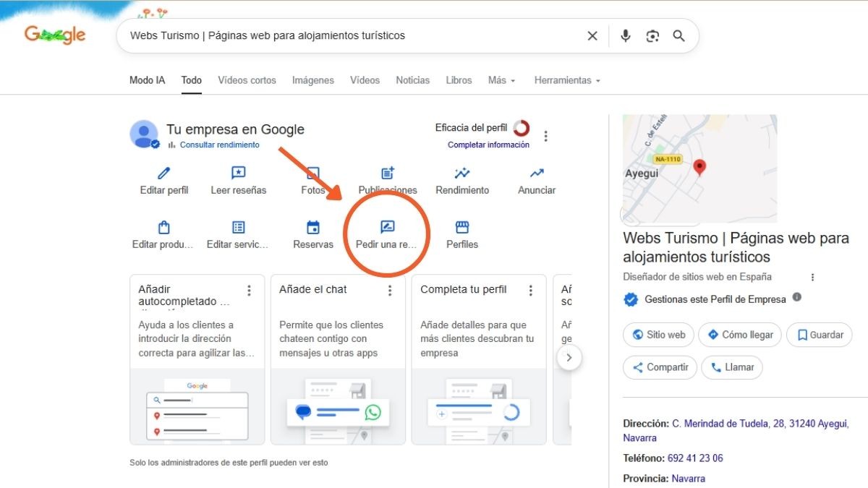Click the Perfiles icon
868x488 pixels.
point(462,228)
